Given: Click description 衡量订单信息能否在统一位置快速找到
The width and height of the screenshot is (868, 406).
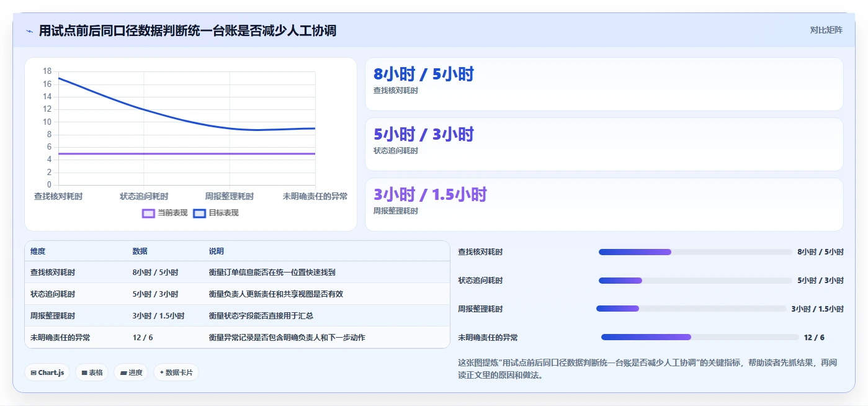Looking at the screenshot, I should pyautogui.click(x=272, y=273).
